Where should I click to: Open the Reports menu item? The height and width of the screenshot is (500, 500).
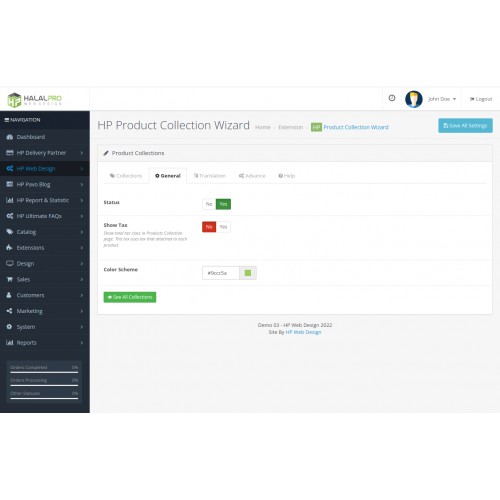tap(45, 343)
